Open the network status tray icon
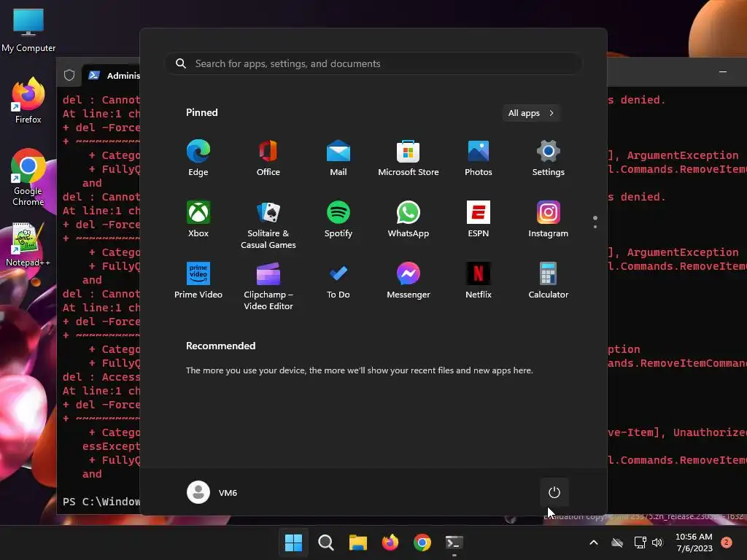 point(640,542)
